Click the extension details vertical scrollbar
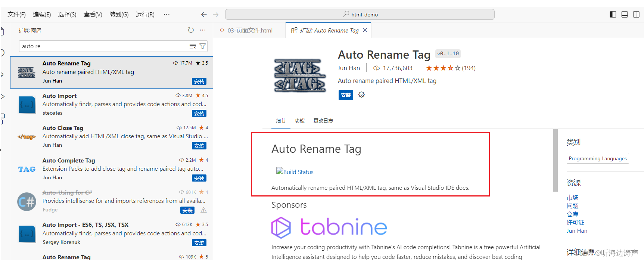Viewport: 644px width, 260px height. 556,160
